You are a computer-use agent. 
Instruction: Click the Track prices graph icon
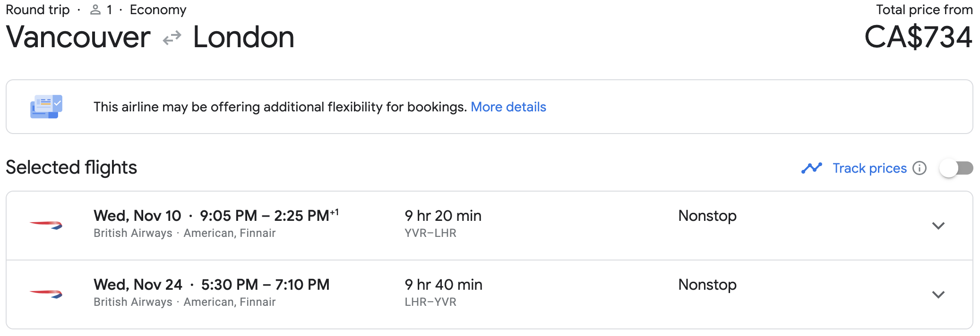(x=811, y=168)
